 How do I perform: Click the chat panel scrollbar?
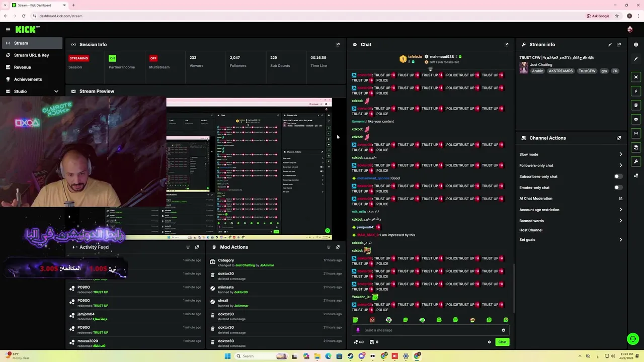[513, 288]
